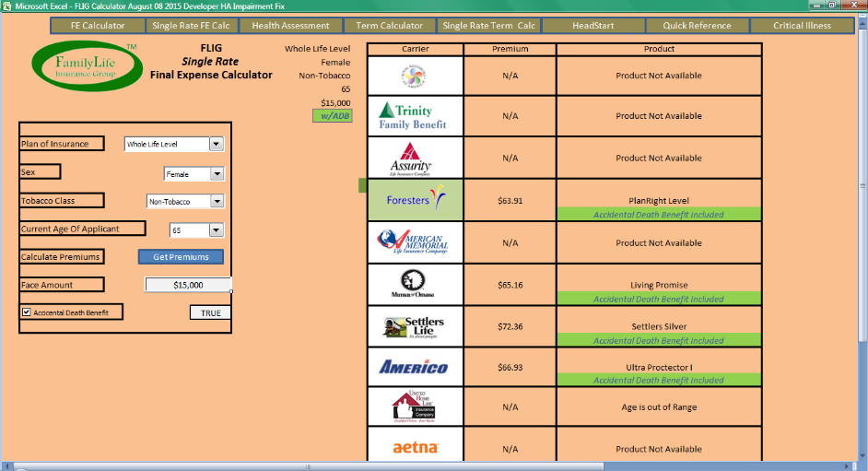Click the Age is out of Range cell

click(659, 406)
